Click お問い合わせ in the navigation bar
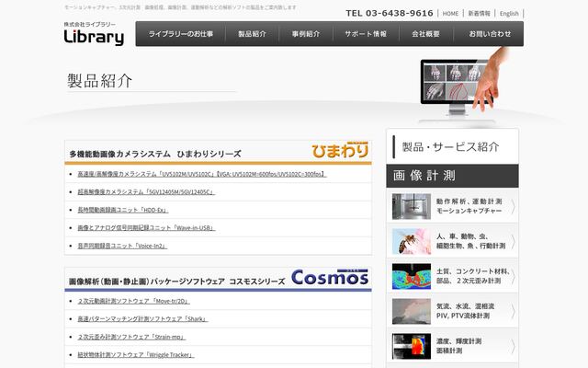 [x=490, y=34]
